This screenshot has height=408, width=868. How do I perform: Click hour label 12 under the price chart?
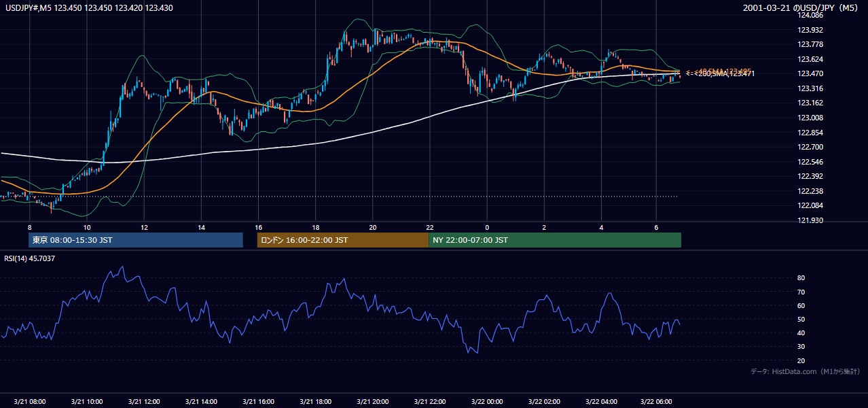coord(144,227)
